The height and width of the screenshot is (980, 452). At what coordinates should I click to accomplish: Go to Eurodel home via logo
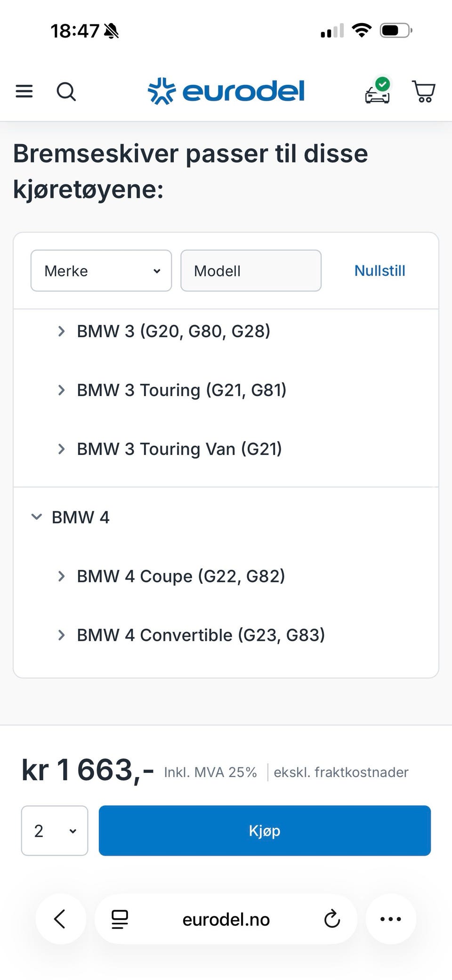[x=226, y=91]
